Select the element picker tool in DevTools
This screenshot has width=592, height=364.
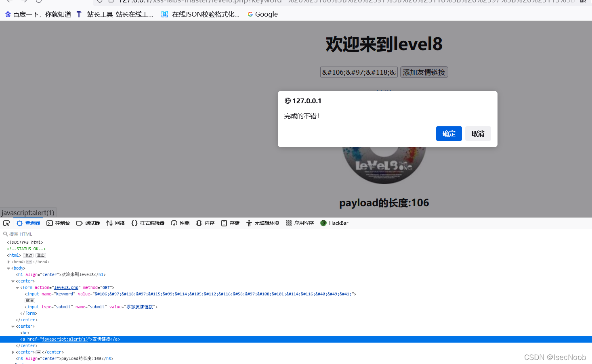(x=6, y=223)
